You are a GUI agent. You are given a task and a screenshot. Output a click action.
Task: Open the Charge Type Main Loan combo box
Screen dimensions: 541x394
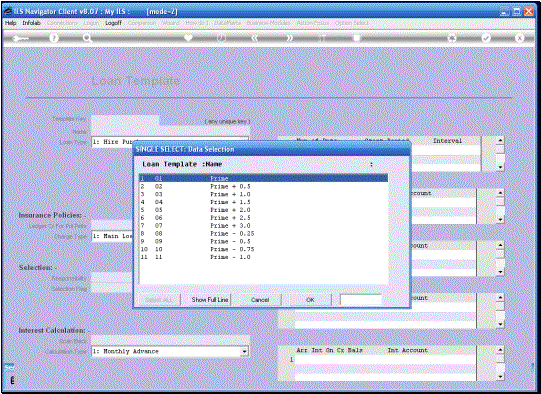[112, 236]
